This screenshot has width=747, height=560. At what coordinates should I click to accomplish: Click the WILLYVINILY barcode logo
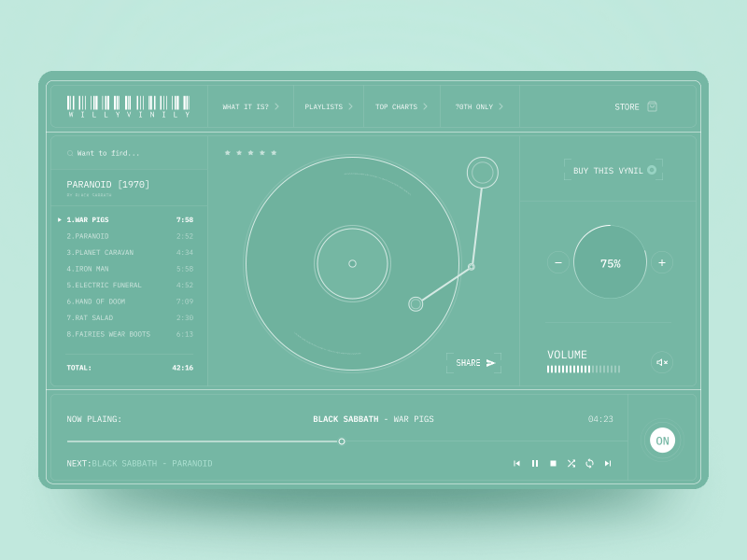(126, 105)
